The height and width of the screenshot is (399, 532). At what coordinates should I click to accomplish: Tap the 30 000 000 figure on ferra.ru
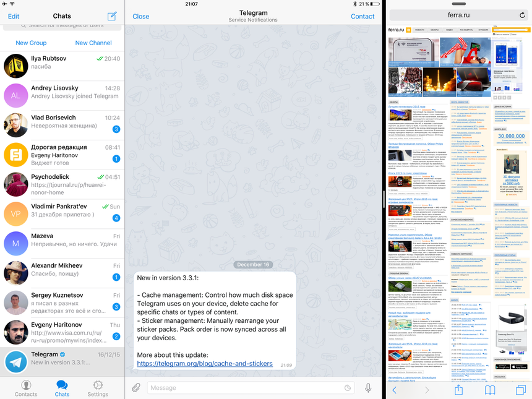point(512,136)
